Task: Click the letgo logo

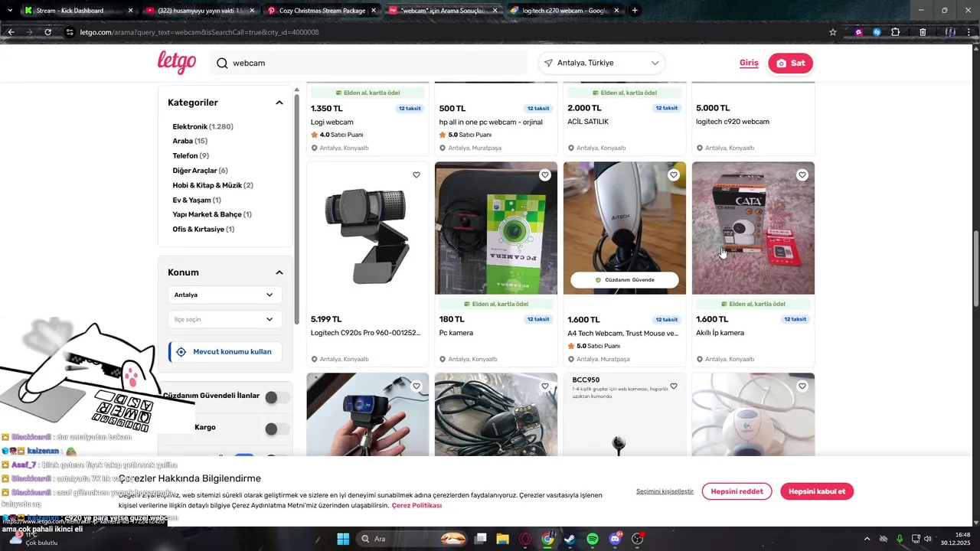Action: click(x=177, y=63)
